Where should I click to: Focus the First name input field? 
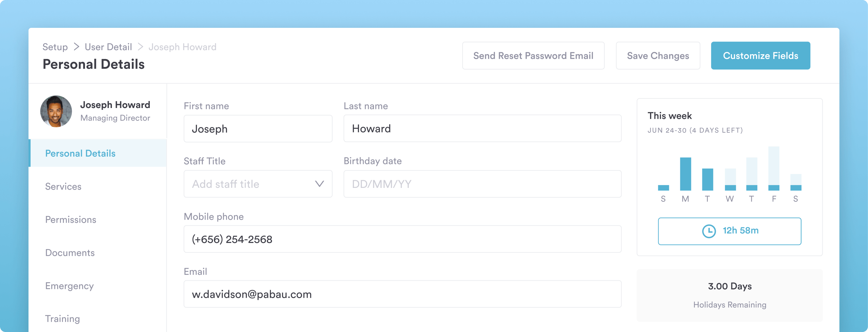coord(258,129)
